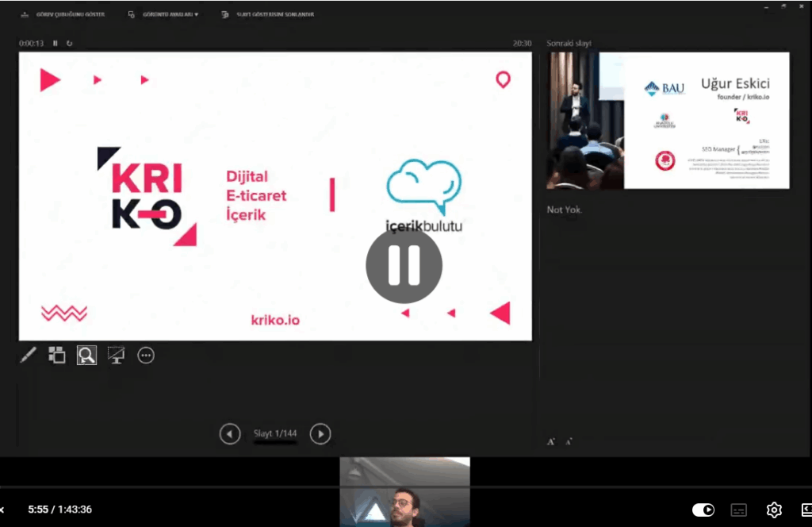Click the miniplayer icon at the player edge
The width and height of the screenshot is (812, 527).
click(x=806, y=510)
